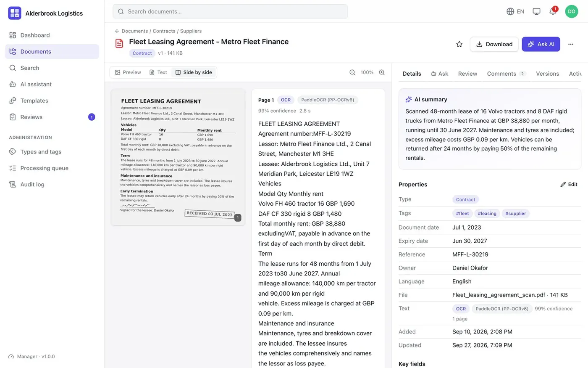Open the EN language selector
This screenshot has width=588, height=368.
point(515,11)
